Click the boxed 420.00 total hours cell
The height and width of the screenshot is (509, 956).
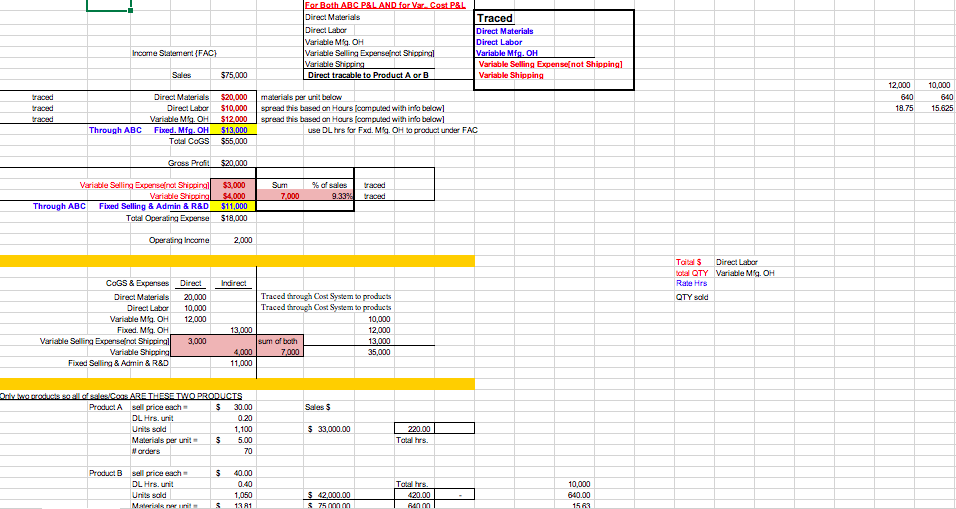[415, 495]
